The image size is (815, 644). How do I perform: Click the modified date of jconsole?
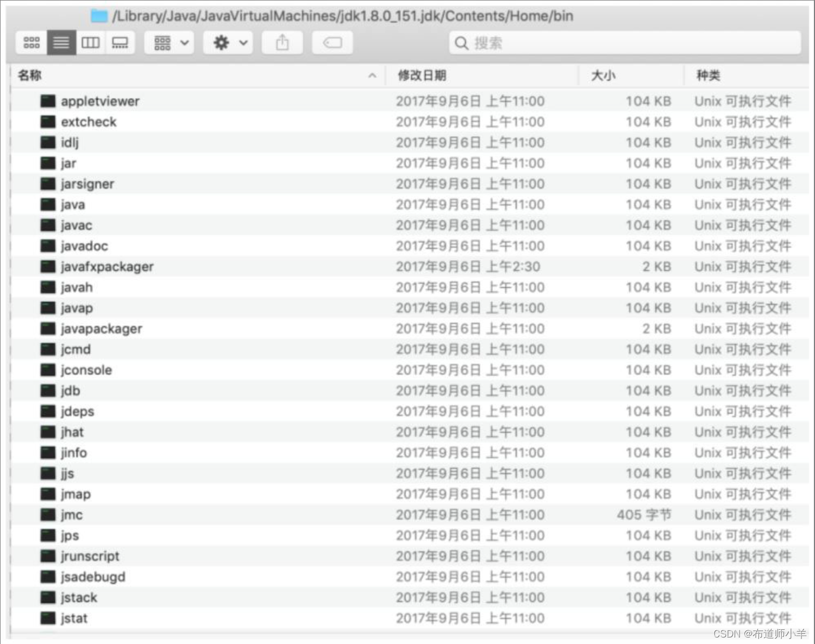point(470,370)
